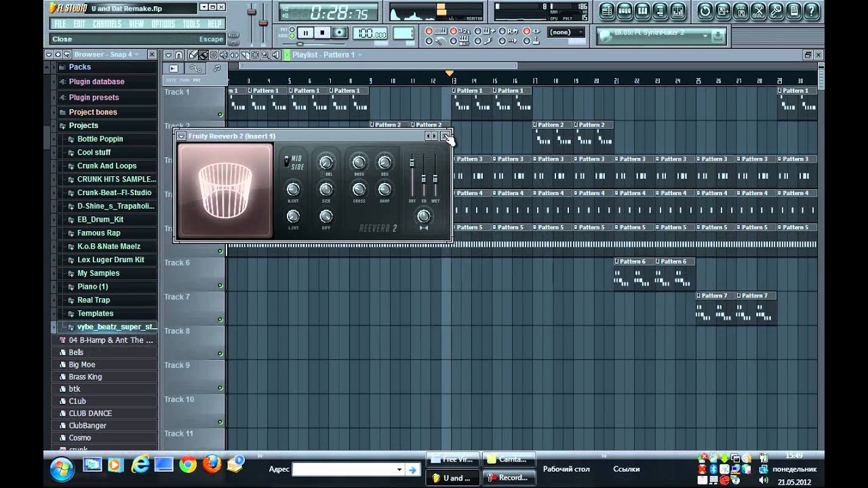Open the CHANNELS menu

click(107, 24)
